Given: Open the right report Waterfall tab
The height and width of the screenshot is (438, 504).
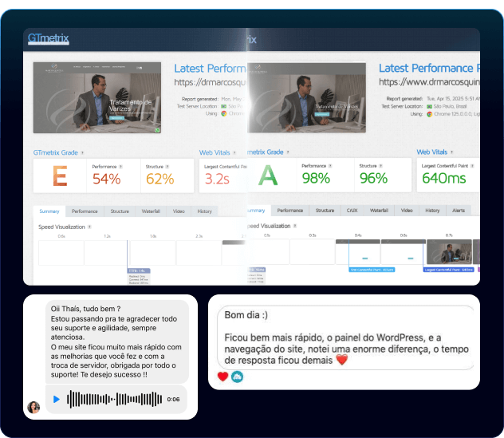Looking at the screenshot, I should (379, 211).
